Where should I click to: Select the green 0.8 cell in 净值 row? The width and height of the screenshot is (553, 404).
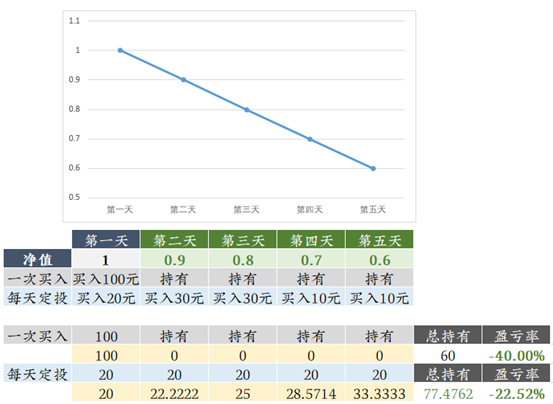[243, 258]
